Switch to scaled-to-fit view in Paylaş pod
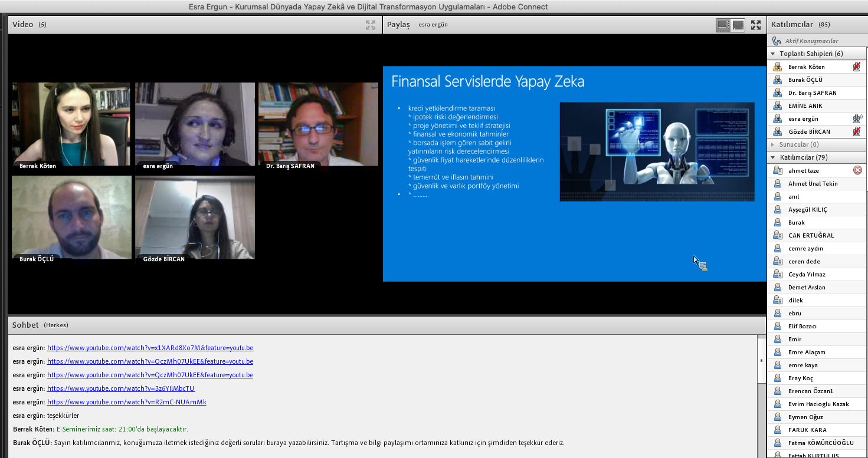Screen dimensions: 868x458 click(x=723, y=25)
